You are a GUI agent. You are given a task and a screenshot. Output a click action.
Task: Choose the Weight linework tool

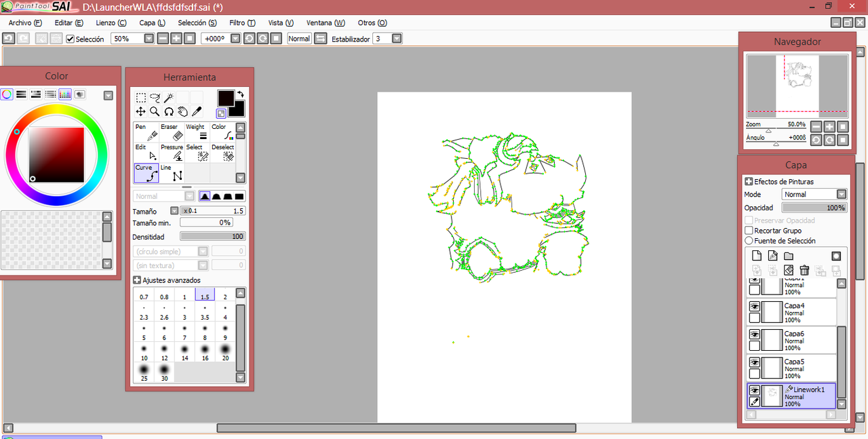tap(197, 132)
